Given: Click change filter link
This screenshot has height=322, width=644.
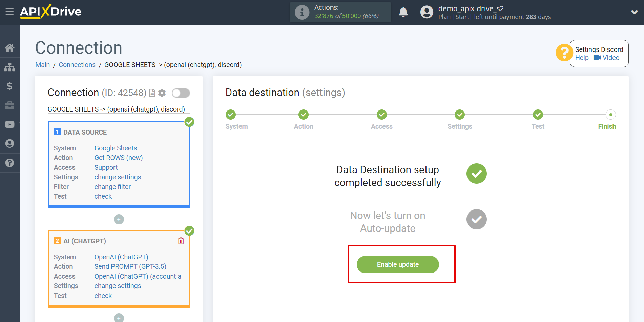Looking at the screenshot, I should [x=112, y=187].
